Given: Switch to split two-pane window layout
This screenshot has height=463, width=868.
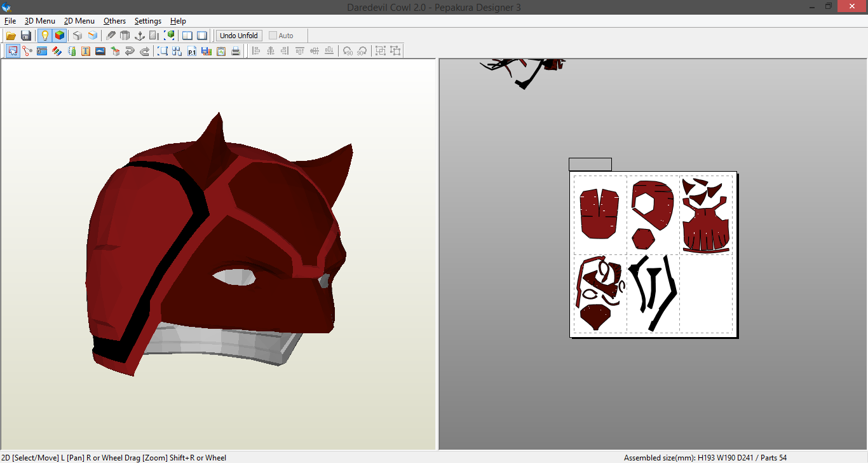Looking at the screenshot, I should (x=187, y=36).
